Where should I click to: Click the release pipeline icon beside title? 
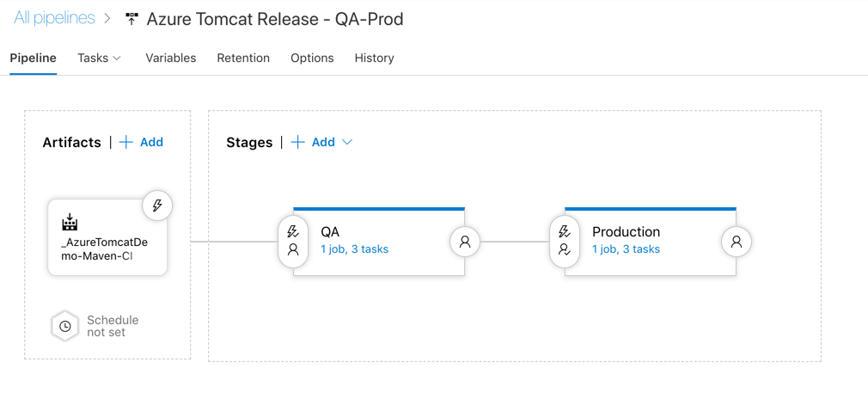131,20
